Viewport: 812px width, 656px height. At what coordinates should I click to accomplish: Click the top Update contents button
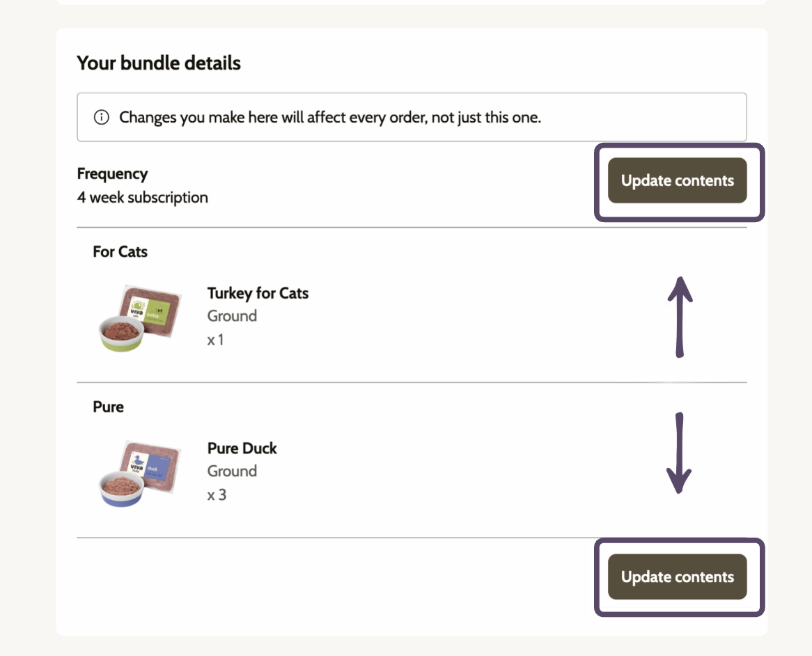click(677, 180)
